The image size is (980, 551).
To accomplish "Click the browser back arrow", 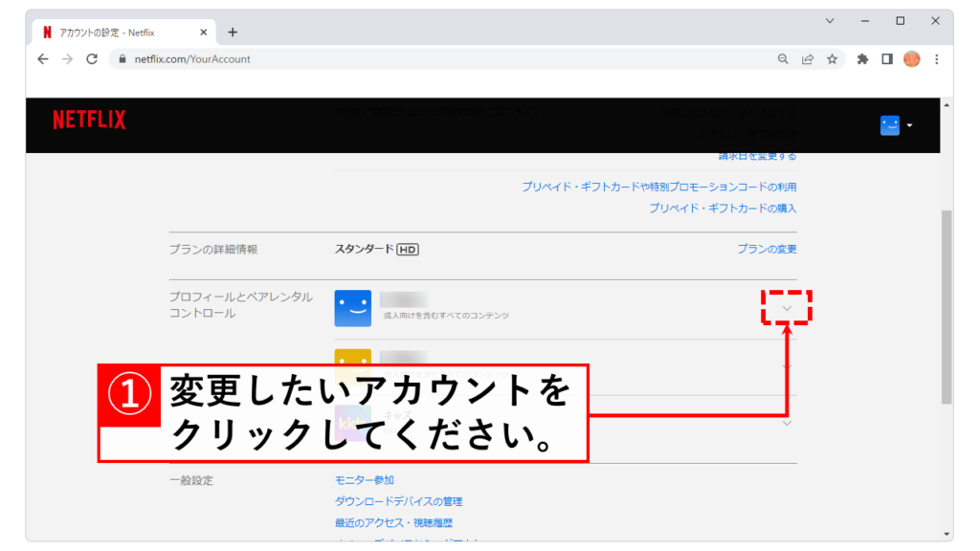I will [x=42, y=59].
